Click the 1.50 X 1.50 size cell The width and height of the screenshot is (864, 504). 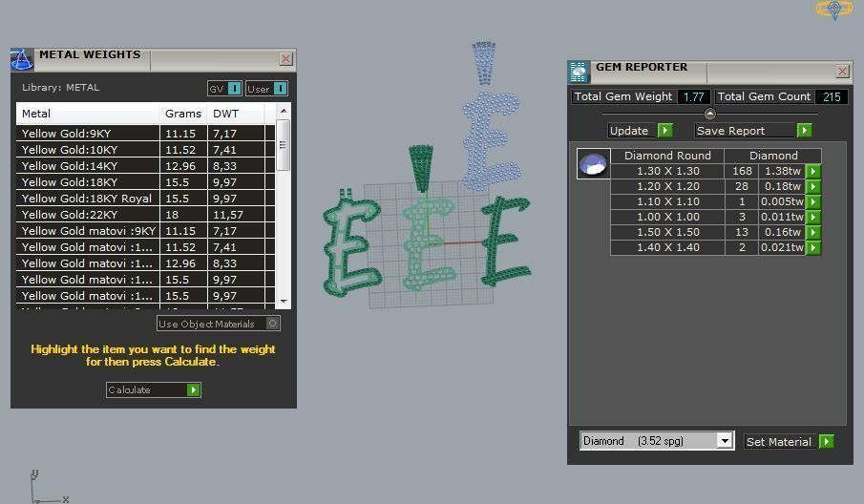tap(668, 233)
